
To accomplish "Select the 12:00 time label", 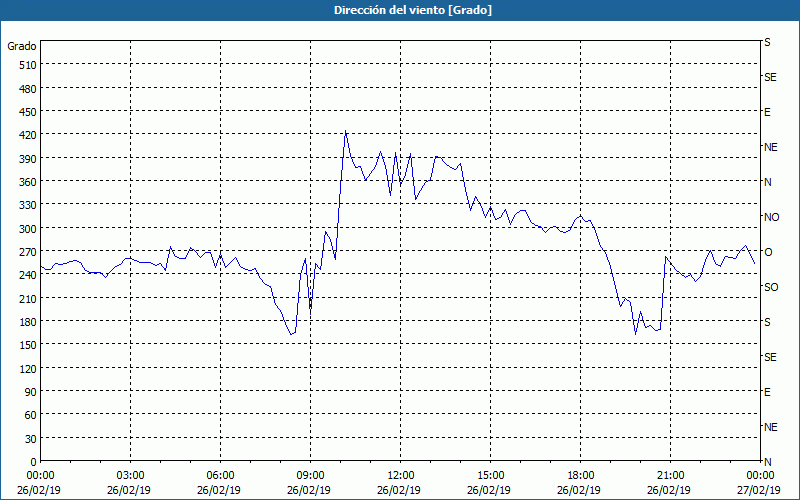I will [x=401, y=476].
